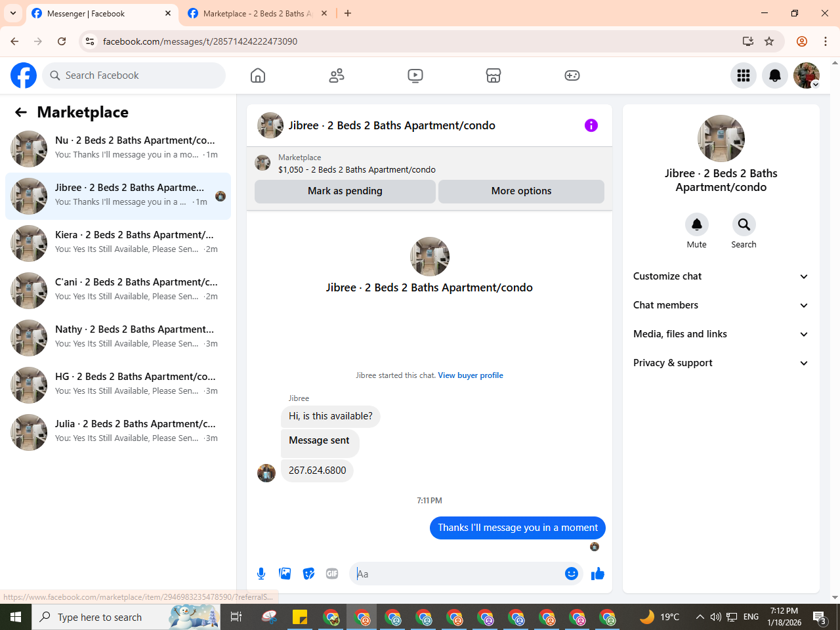Focus the Aa message input field
The width and height of the screenshot is (840, 630).
pos(458,574)
